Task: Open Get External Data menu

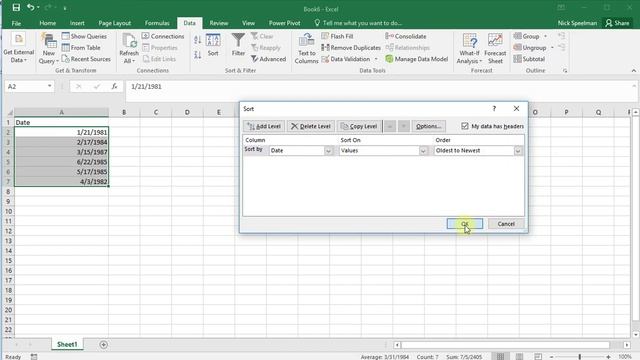Action: 18,48
